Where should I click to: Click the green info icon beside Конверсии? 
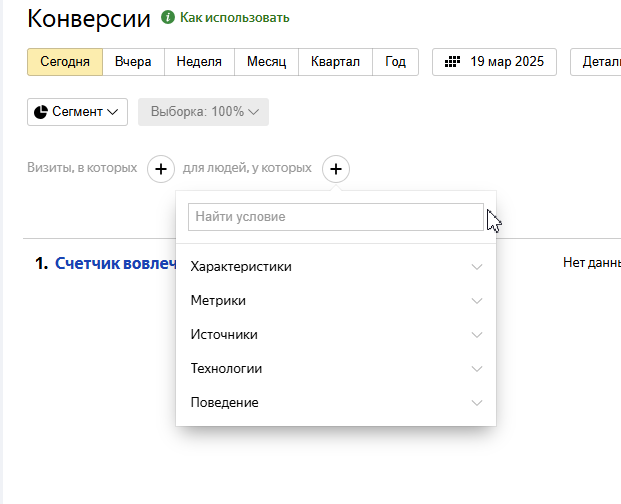[168, 17]
